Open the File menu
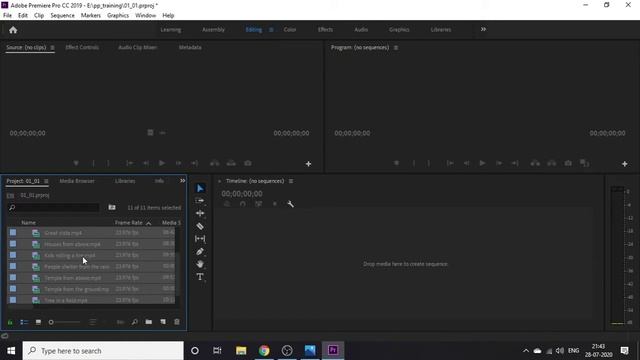This screenshot has height=360, width=640. 7,16
